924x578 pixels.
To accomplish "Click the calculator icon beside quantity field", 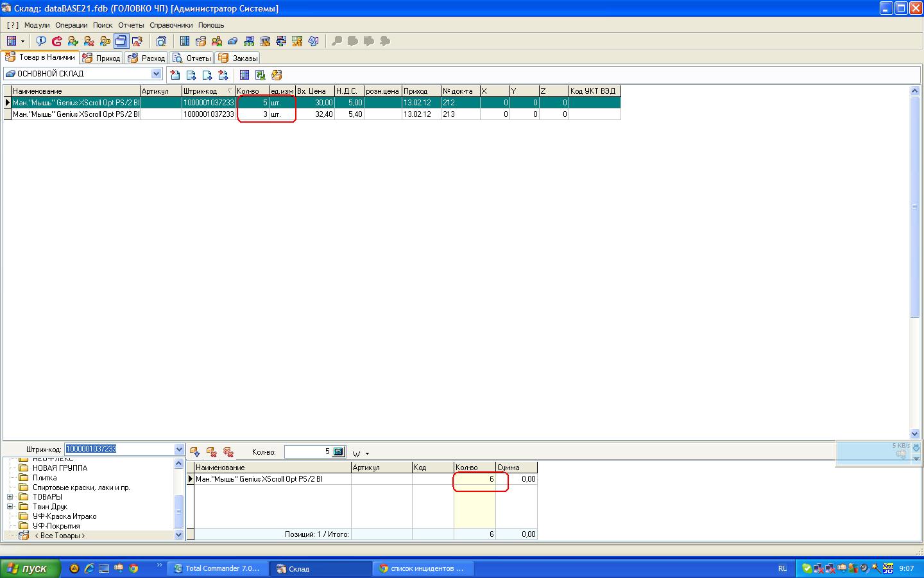I will (x=338, y=451).
